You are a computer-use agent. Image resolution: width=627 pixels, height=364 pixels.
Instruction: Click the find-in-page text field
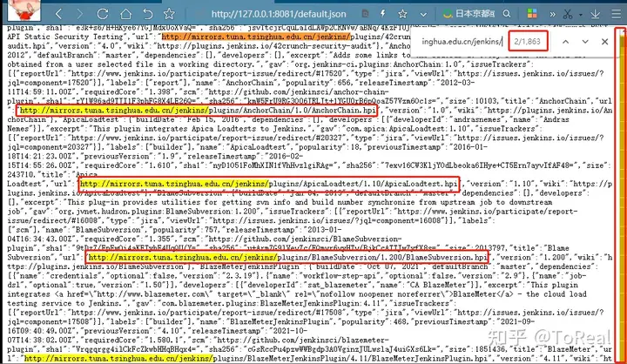tap(462, 41)
